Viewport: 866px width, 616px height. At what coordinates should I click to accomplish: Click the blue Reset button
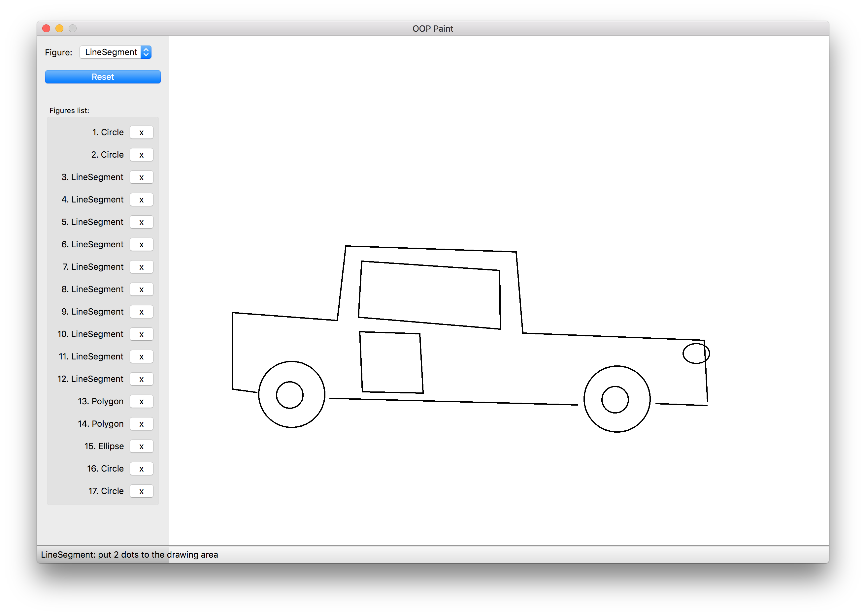coord(103,77)
